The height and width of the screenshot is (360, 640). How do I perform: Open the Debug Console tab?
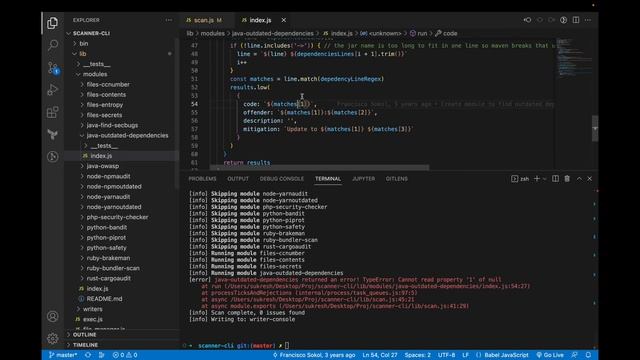pos(282,179)
